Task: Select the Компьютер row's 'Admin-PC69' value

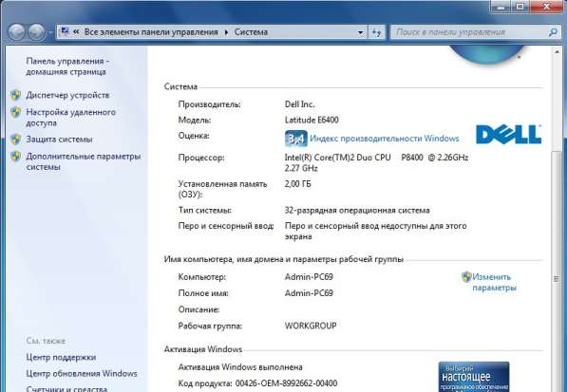Action: tap(309, 277)
